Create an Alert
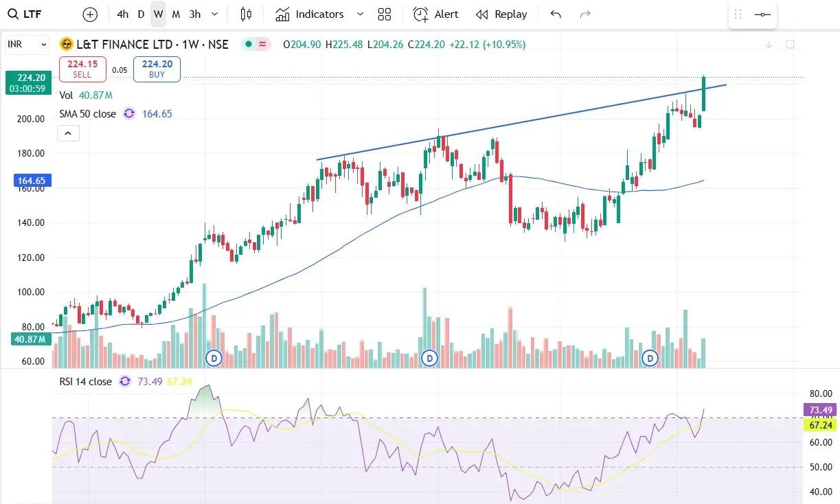The height and width of the screenshot is (504, 840). tap(436, 14)
